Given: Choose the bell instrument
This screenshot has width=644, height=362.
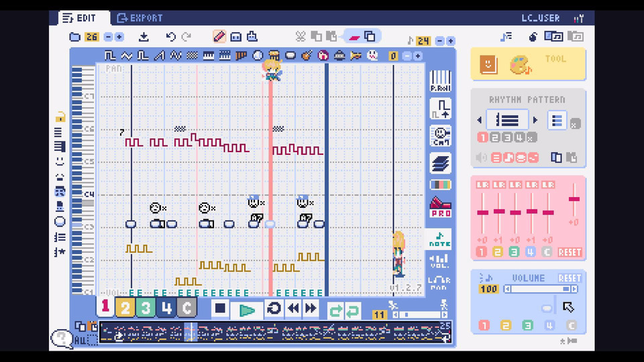Looking at the screenshot, I should (339, 56).
